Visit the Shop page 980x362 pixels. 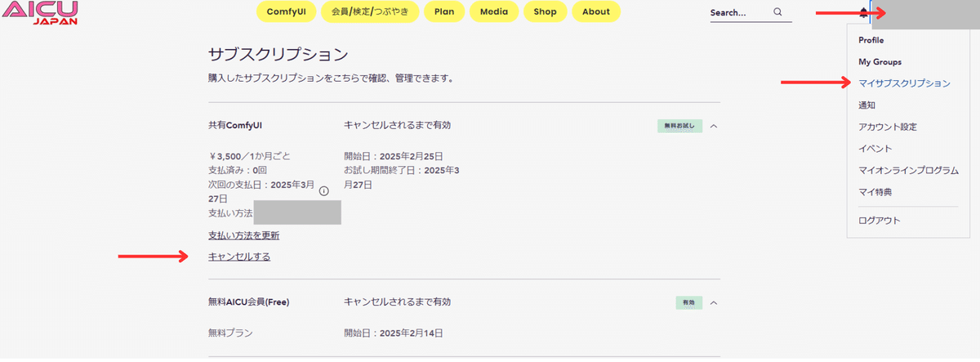click(545, 12)
